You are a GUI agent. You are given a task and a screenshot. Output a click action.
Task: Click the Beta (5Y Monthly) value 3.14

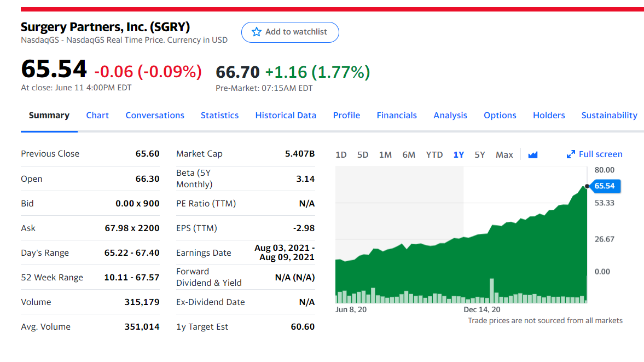[x=305, y=179]
